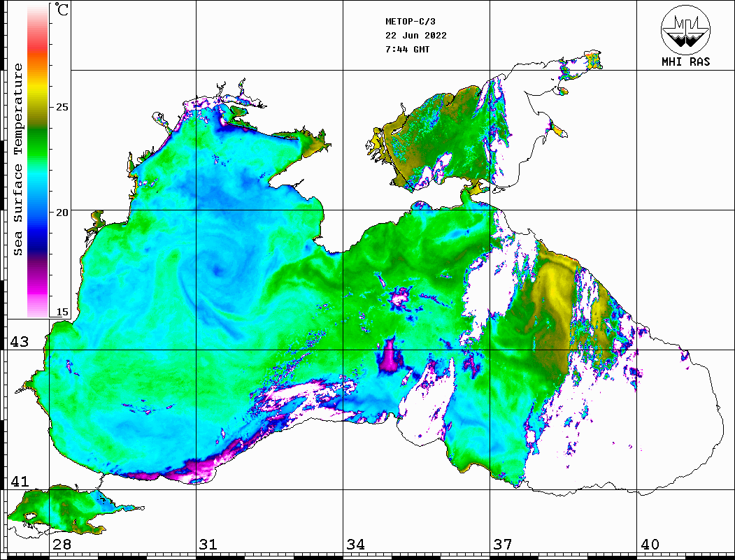Click the "Sea Surface Temperature" vertical label
Viewport: 735px width, 560px height.
click(18, 160)
